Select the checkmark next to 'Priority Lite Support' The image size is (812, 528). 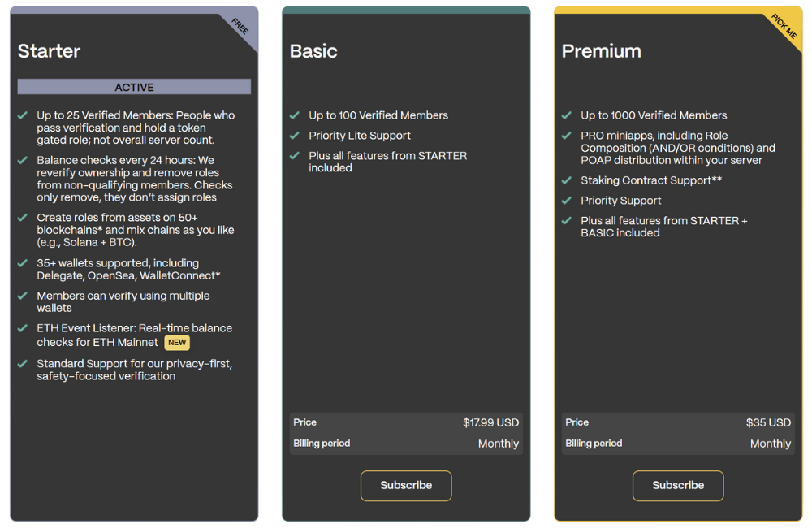(295, 136)
